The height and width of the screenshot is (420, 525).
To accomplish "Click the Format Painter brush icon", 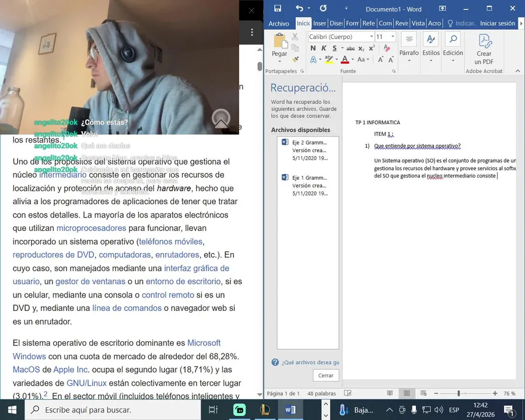I will coord(295,60).
